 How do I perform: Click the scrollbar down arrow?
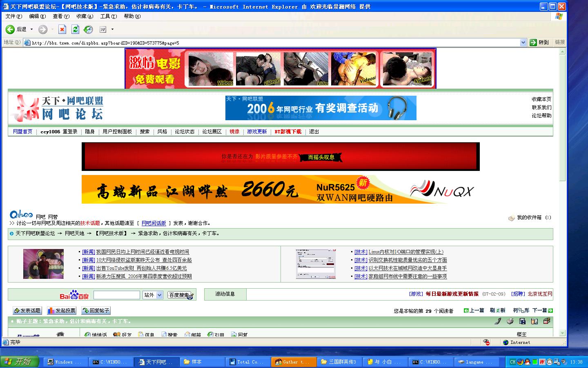[562, 333]
